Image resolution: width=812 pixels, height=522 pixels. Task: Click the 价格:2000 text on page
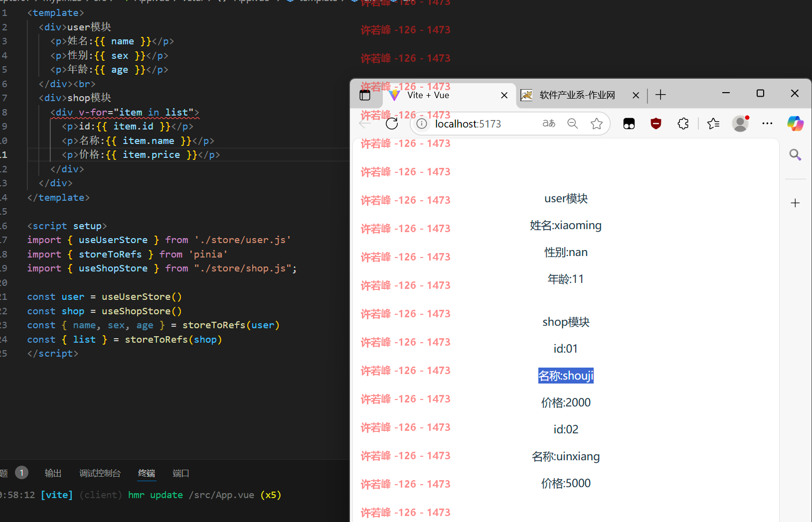pos(566,402)
